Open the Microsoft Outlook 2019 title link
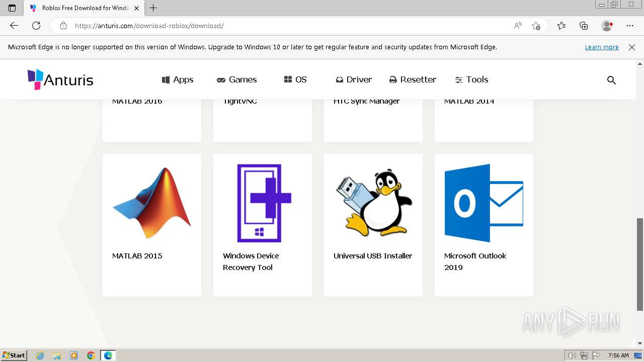 (x=475, y=261)
